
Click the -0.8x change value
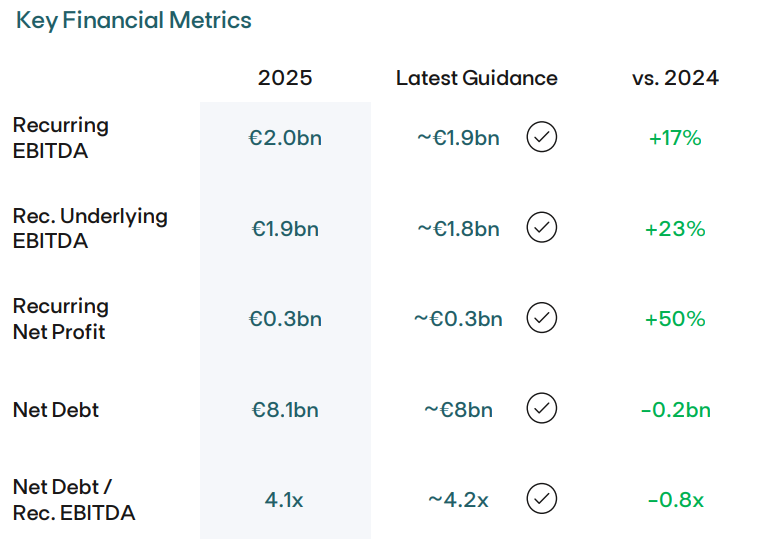pos(675,499)
